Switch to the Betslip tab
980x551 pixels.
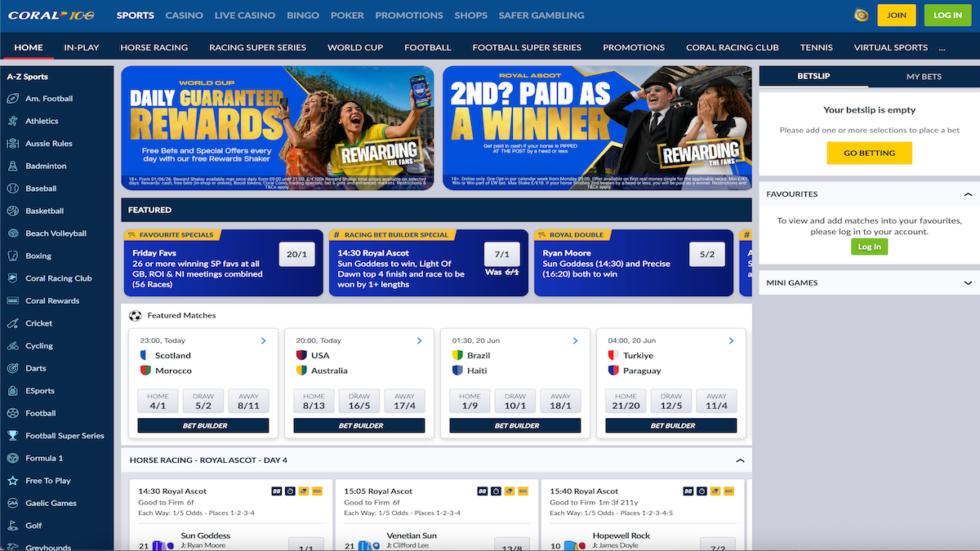point(813,77)
